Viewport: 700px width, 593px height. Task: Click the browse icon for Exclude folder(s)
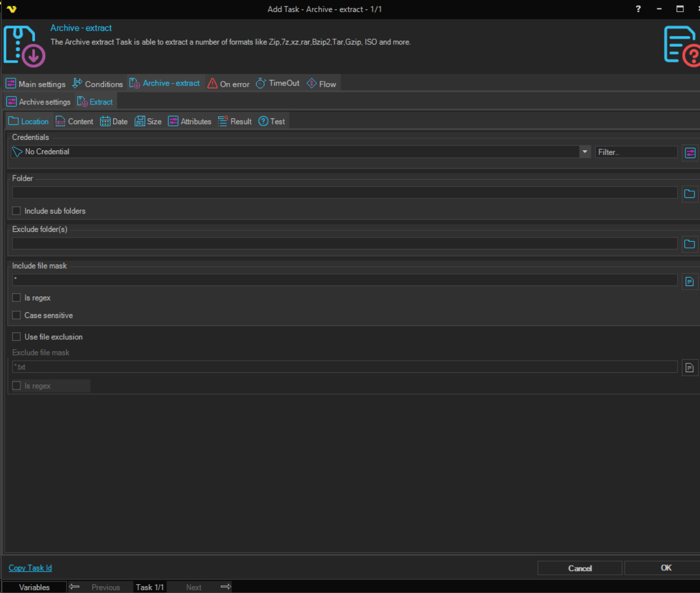click(689, 244)
